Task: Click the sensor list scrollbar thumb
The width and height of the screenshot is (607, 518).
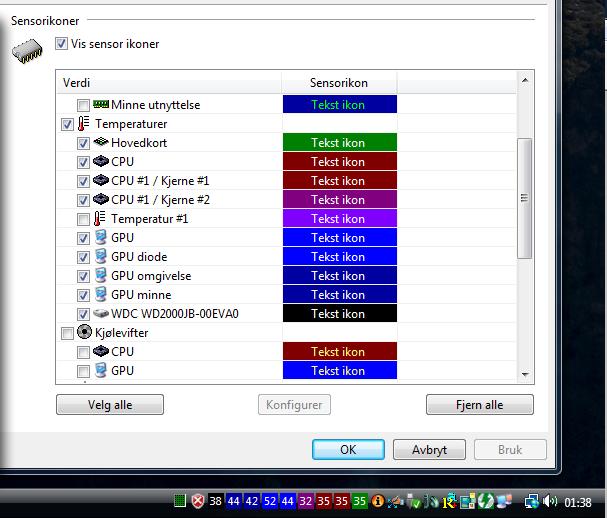Action: coord(525,198)
